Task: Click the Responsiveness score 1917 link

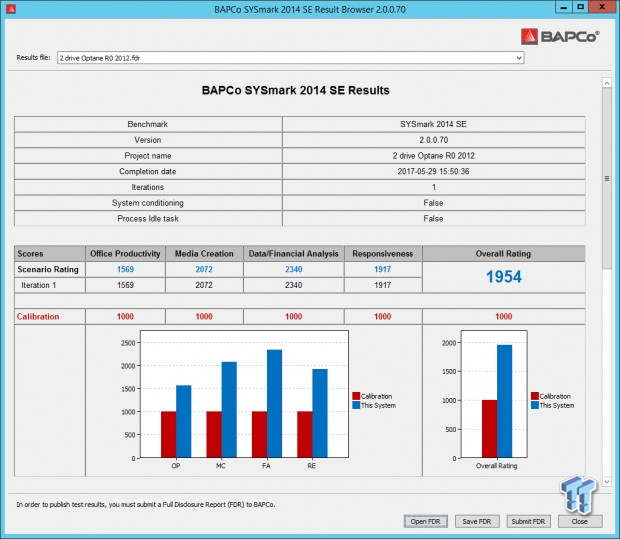Action: [383, 269]
